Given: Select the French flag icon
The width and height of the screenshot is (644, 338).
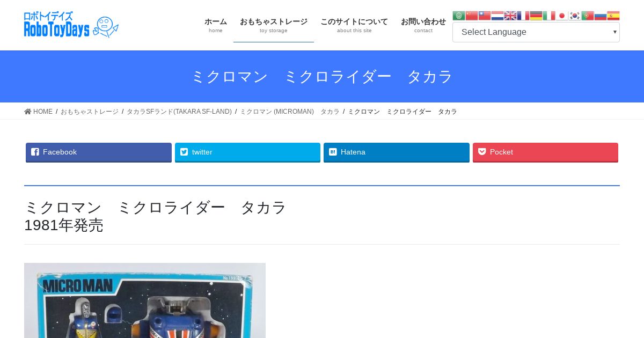Looking at the screenshot, I should point(523,16).
